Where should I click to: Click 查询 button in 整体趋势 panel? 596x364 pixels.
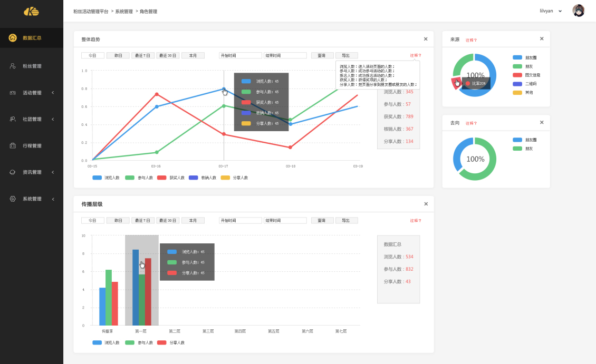point(322,55)
